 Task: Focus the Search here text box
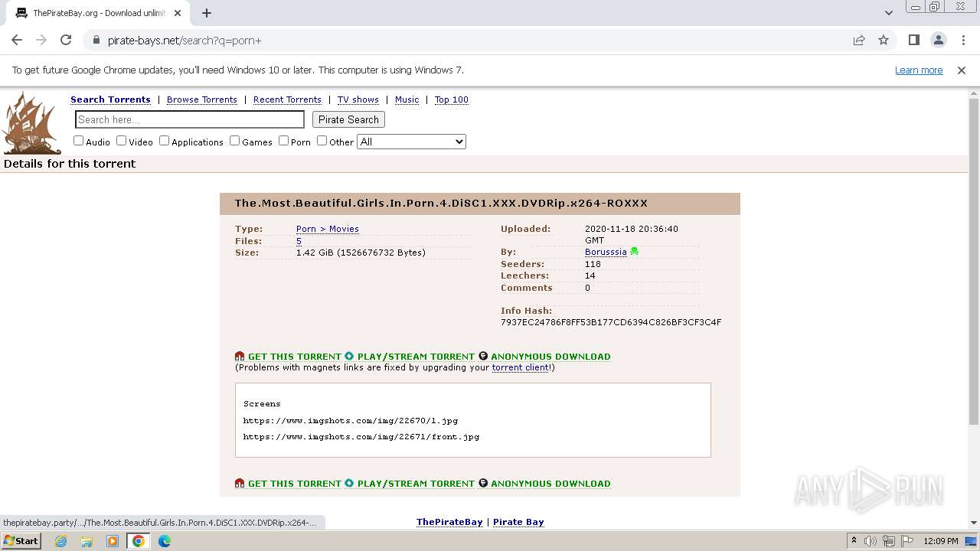190,119
